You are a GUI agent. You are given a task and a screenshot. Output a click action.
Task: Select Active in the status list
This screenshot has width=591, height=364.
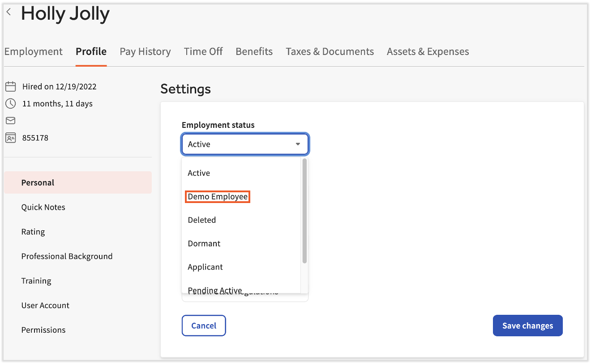tap(199, 173)
